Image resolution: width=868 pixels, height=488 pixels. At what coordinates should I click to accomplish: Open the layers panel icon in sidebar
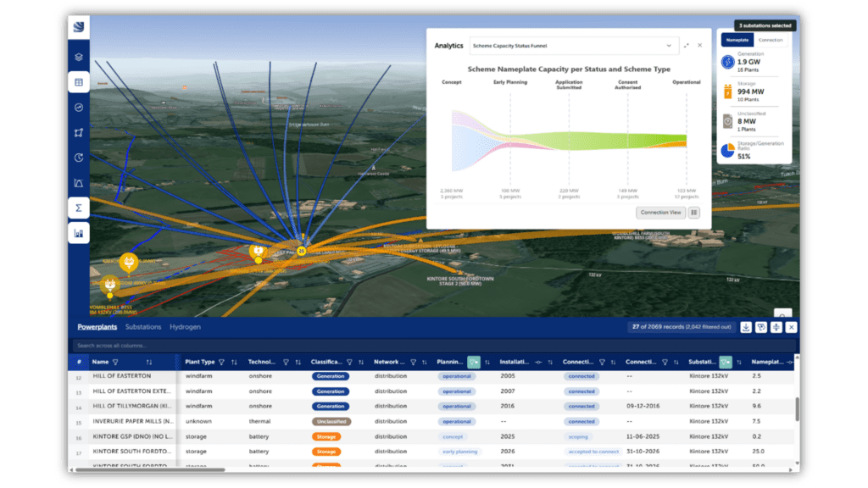[79, 57]
